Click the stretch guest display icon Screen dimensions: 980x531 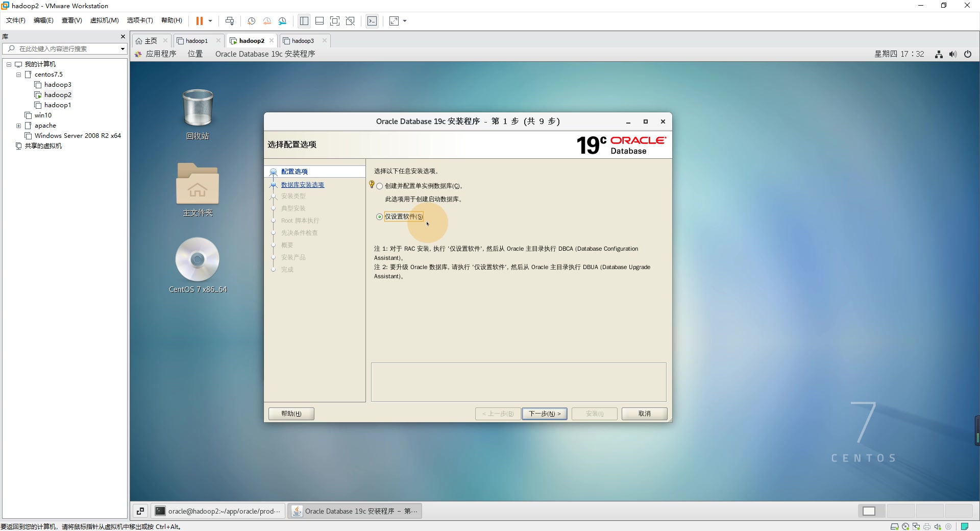(394, 21)
